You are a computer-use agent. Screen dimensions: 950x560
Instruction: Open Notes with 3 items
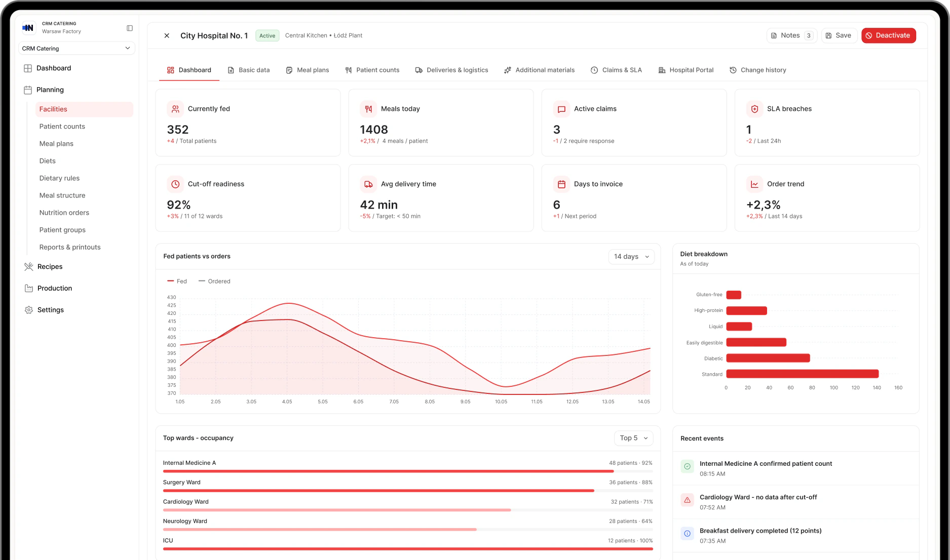click(x=791, y=36)
